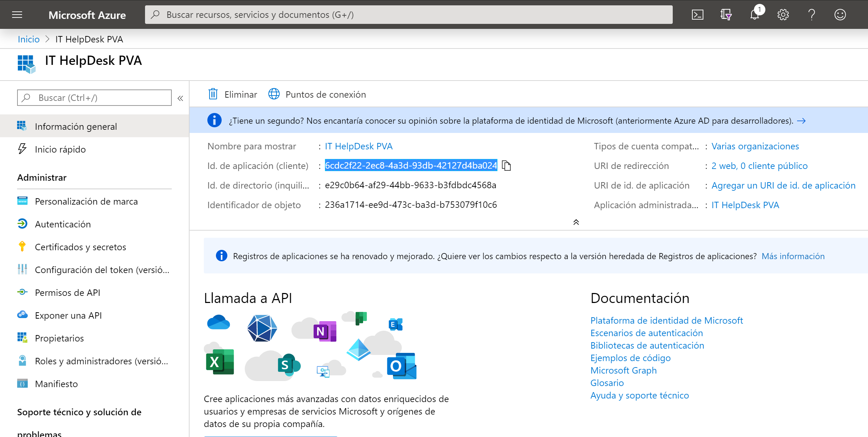Open the feedback smiley icon
This screenshot has height=437, width=868.
click(x=839, y=15)
